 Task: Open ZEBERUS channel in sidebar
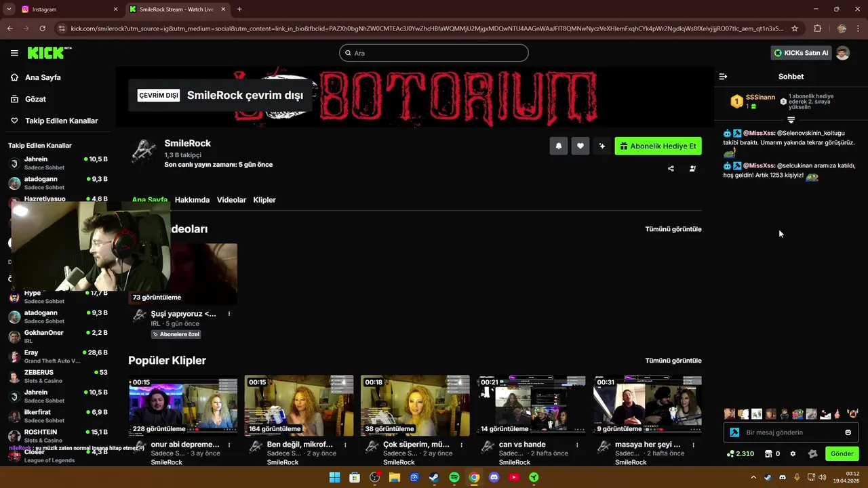(x=58, y=376)
